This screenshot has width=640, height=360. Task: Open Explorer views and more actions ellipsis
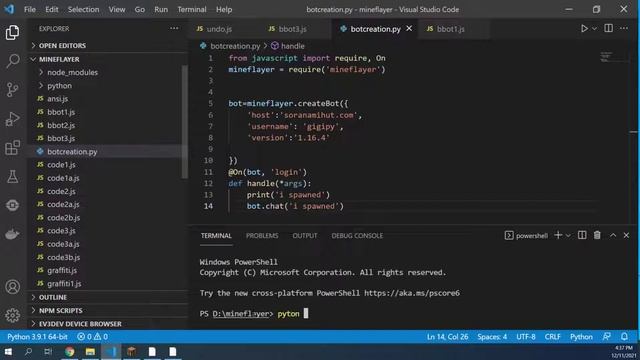(174, 28)
